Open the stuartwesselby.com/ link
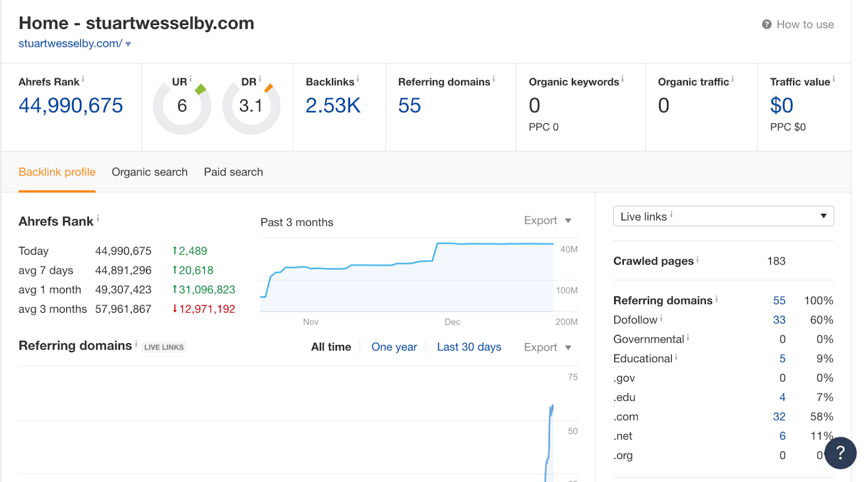Viewport: 868px width, 482px height. [71, 43]
